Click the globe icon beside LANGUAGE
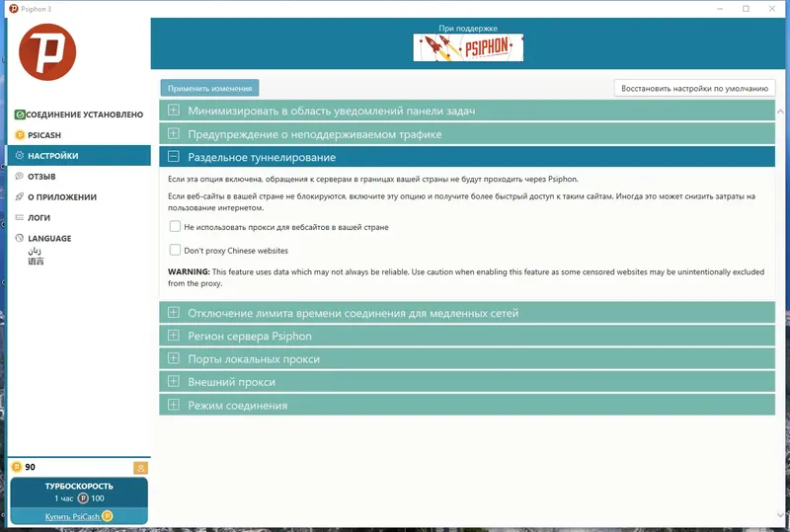This screenshot has width=790, height=532. [x=20, y=238]
